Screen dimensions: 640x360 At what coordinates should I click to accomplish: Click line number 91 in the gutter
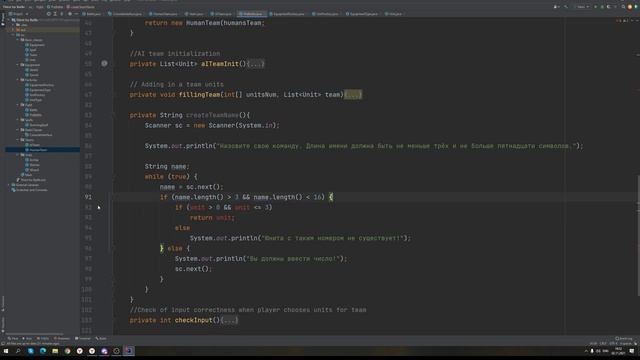click(88, 197)
